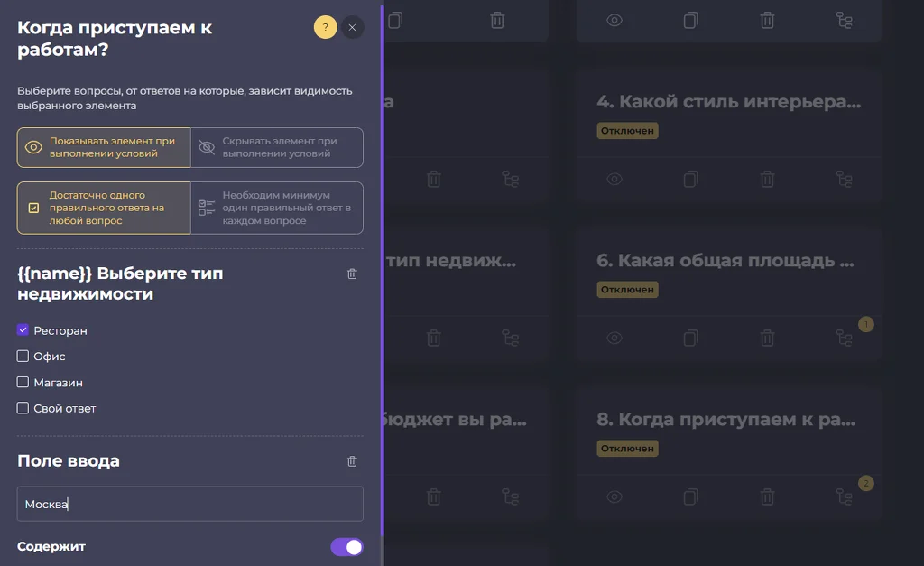Viewport: 924px width, 566px height.
Task: Open branching logic of 'тип недвиж...' card
Action: click(x=511, y=338)
